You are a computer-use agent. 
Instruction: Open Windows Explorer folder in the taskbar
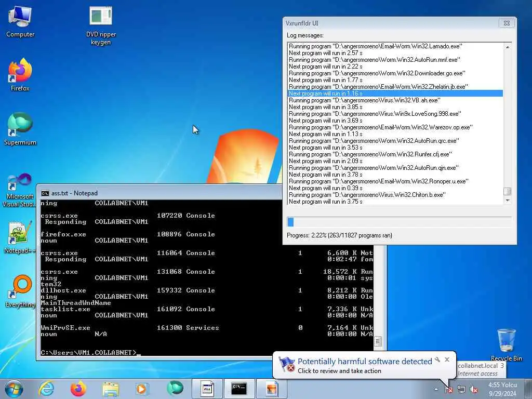(111, 389)
